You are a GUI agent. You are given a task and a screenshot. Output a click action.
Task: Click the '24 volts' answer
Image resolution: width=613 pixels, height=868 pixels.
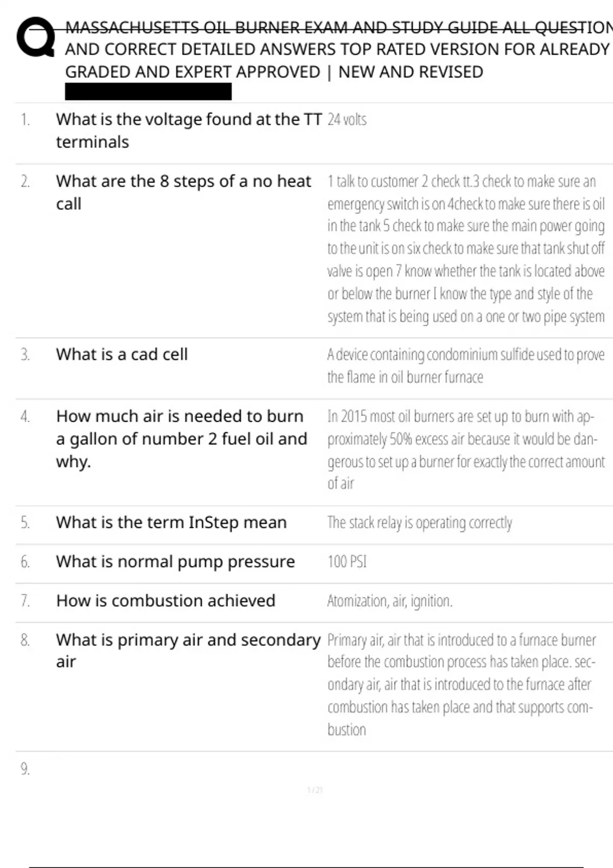coord(347,119)
